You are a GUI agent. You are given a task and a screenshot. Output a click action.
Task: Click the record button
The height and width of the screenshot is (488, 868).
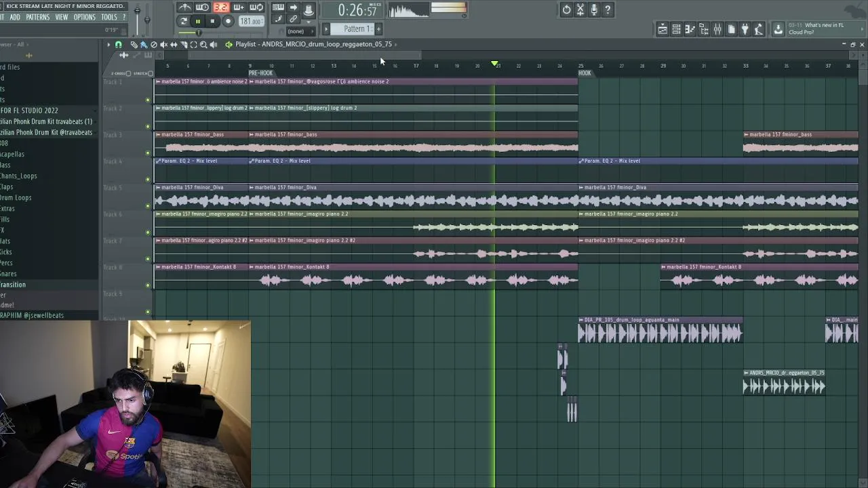[x=228, y=21]
